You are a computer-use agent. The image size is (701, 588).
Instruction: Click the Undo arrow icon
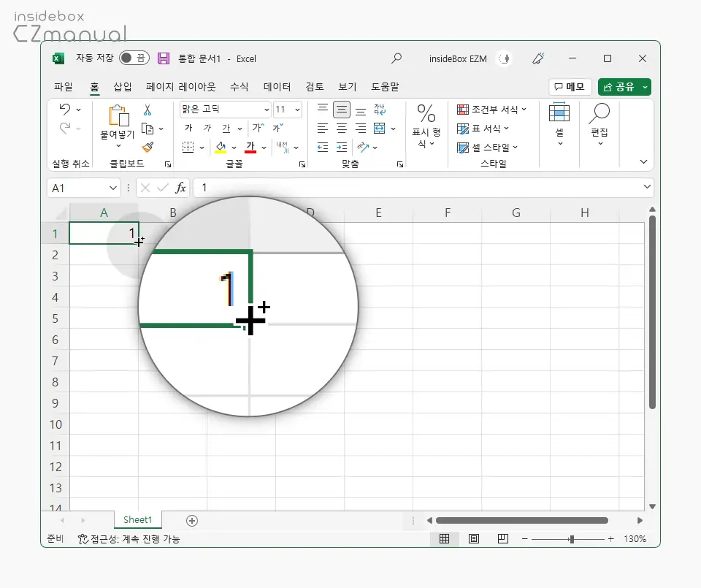coord(65,110)
